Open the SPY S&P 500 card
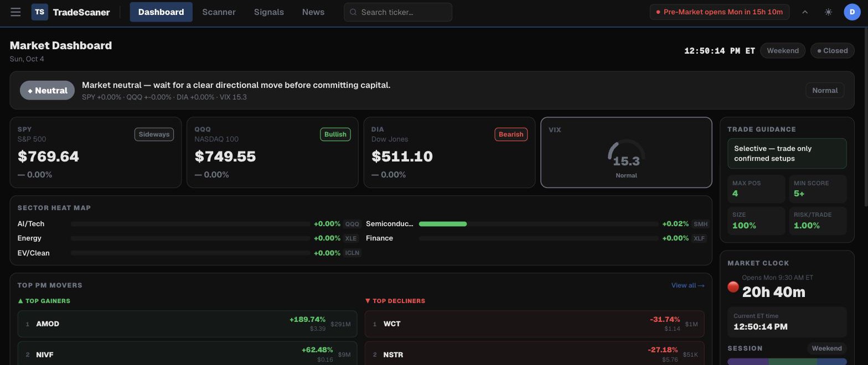This screenshot has width=868, height=365. point(95,152)
